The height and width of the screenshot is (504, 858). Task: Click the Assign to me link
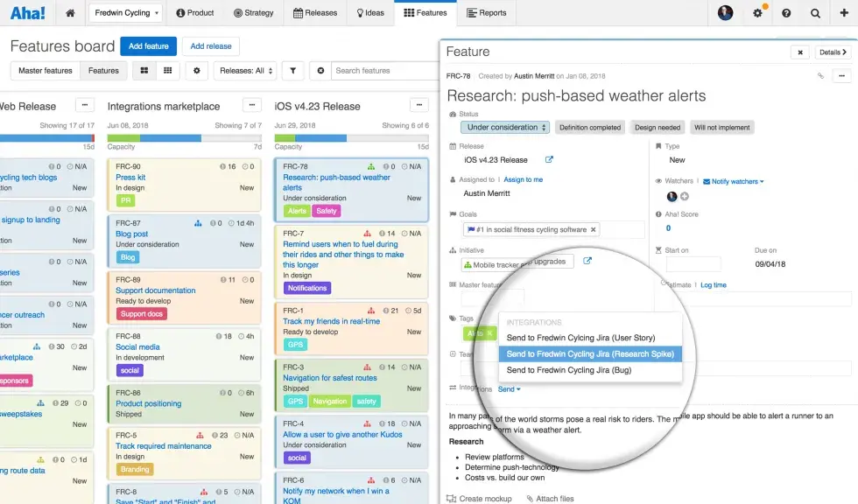(x=524, y=180)
